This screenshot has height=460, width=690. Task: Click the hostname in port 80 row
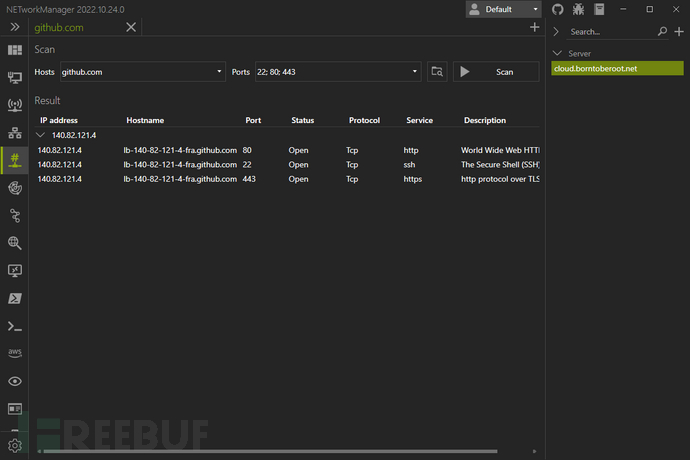[x=180, y=150]
